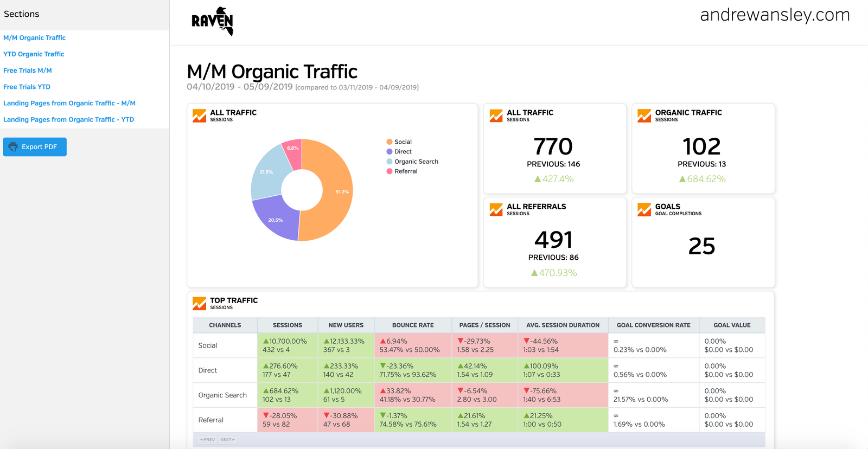Sort by Avg. Session Duration header
This screenshot has height=449, width=868.
pyautogui.click(x=563, y=325)
